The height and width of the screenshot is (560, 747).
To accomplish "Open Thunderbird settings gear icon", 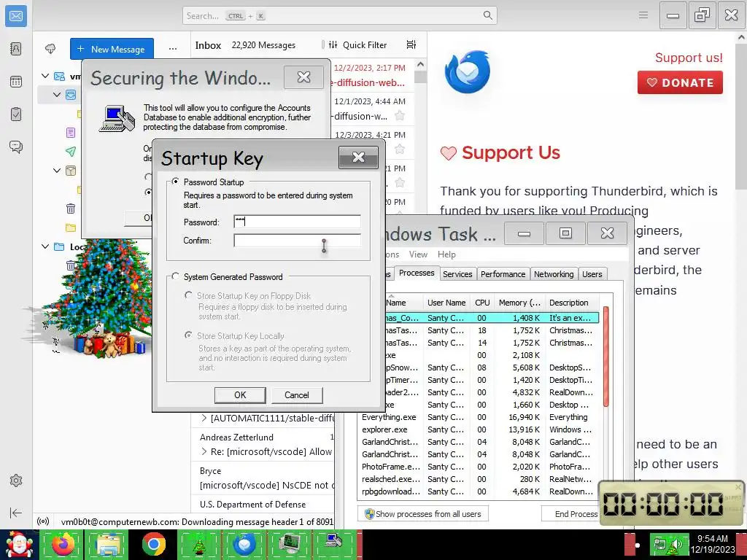I will coord(16,480).
